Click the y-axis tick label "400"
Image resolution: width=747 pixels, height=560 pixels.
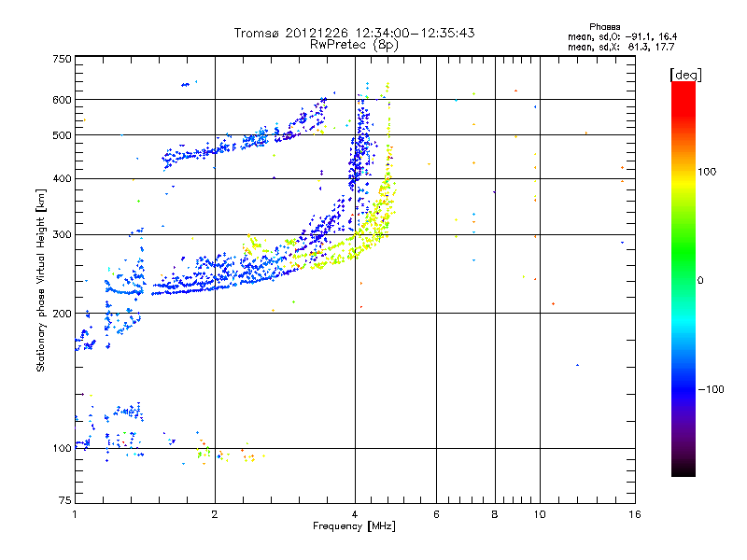62,179
